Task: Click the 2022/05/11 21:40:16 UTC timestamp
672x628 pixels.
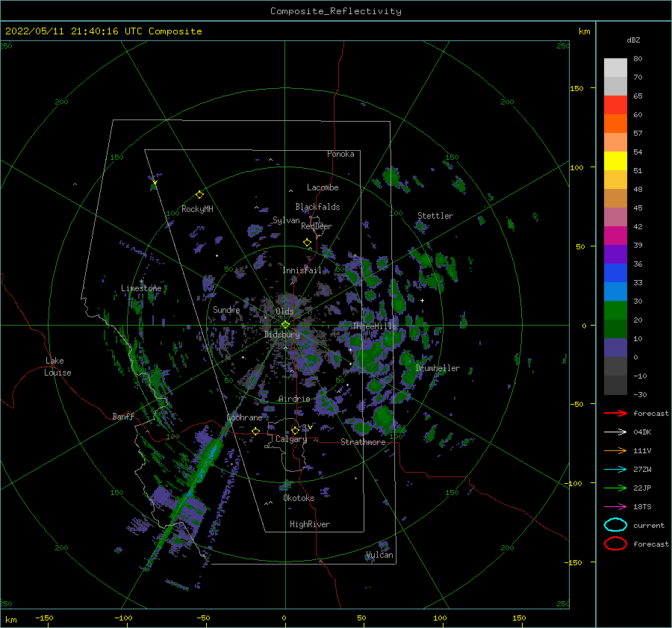Action: tap(103, 31)
